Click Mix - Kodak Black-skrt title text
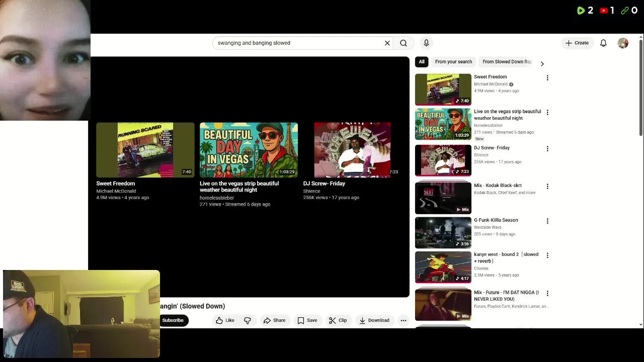Image resolution: width=644 pixels, height=362 pixels. [498, 186]
